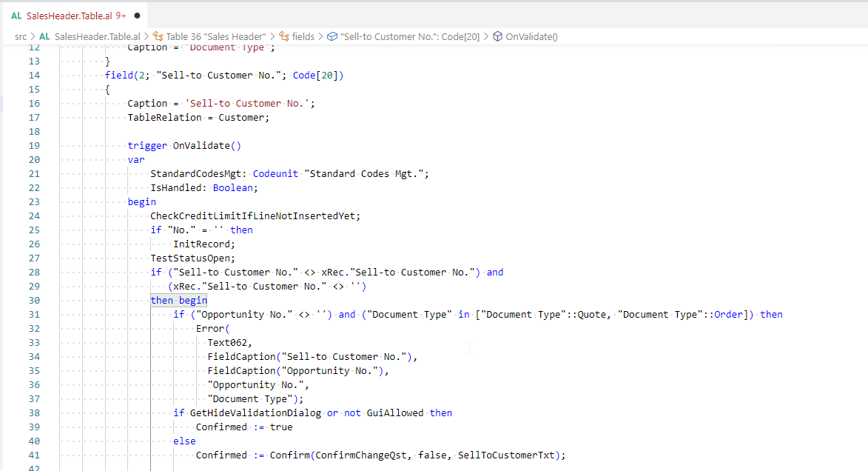Click 'Text062,' on line 33
This screenshot has width=868, height=471.
229,343
